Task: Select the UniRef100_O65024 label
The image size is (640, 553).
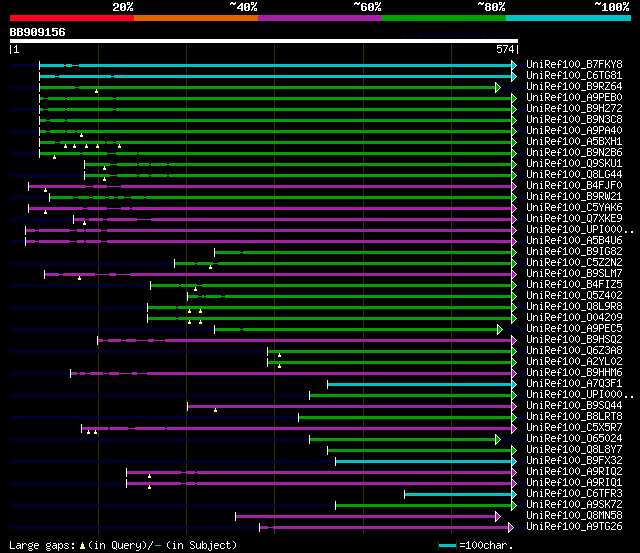Action: coord(574,439)
